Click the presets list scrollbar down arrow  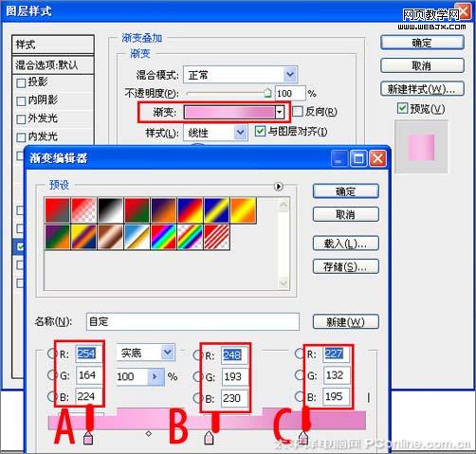[x=284, y=283]
